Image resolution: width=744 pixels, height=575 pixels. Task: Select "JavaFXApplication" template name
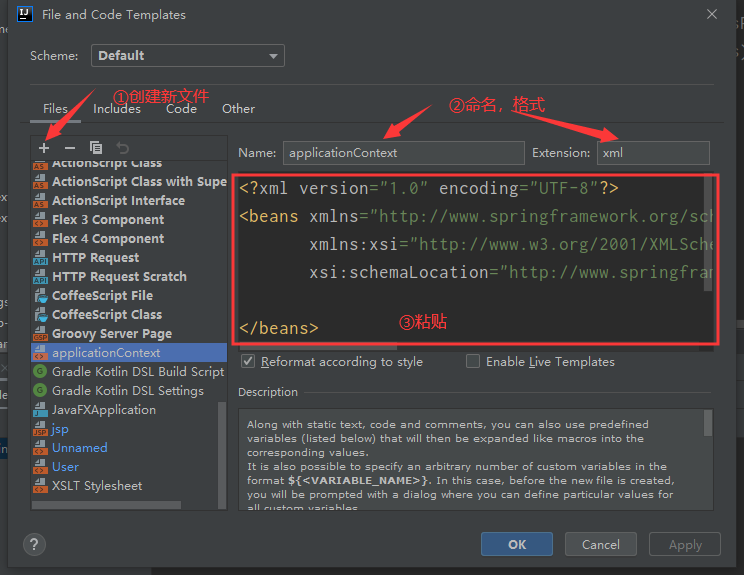pos(104,409)
